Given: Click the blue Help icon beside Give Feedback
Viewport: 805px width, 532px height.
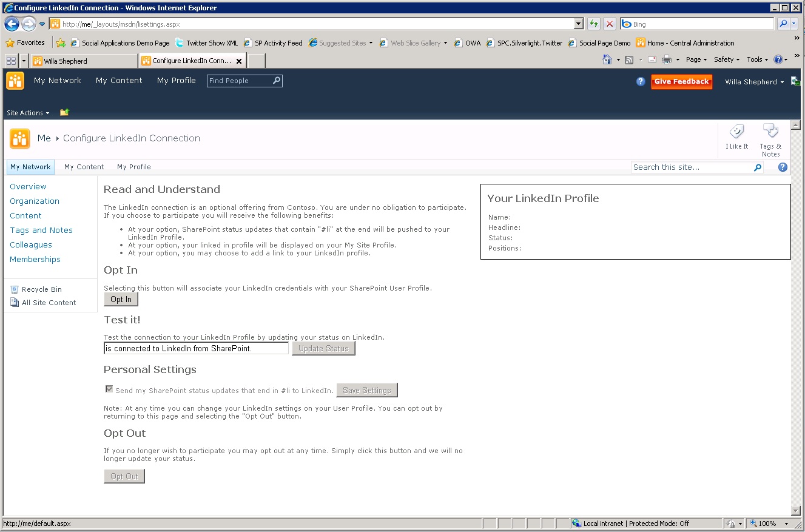Looking at the screenshot, I should pyautogui.click(x=641, y=81).
